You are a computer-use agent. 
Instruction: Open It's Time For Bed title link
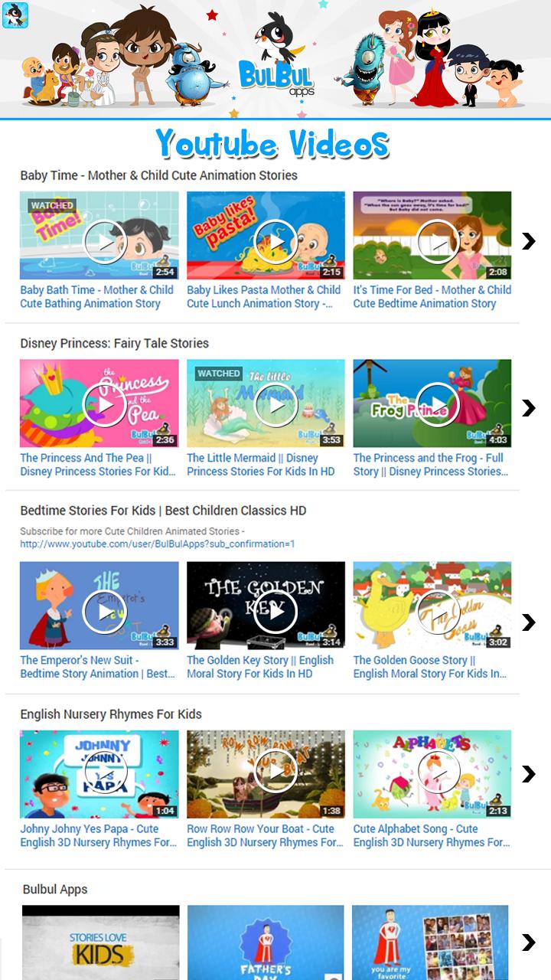432,296
